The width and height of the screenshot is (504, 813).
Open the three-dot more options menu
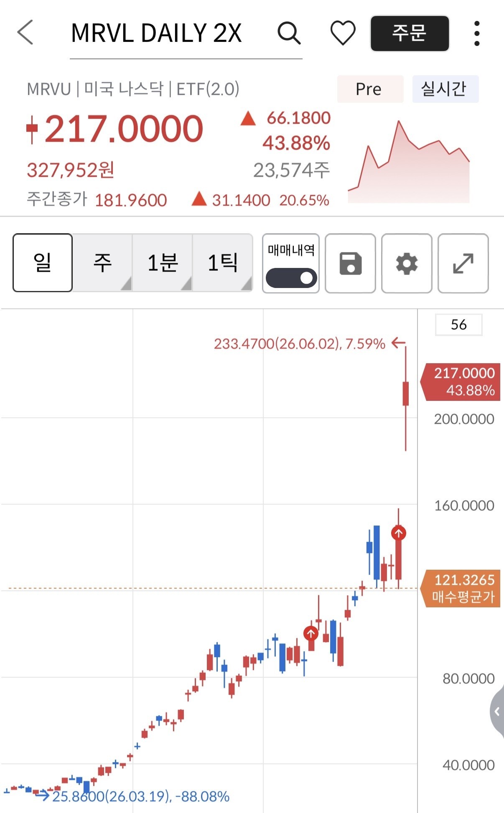pyautogui.click(x=477, y=33)
